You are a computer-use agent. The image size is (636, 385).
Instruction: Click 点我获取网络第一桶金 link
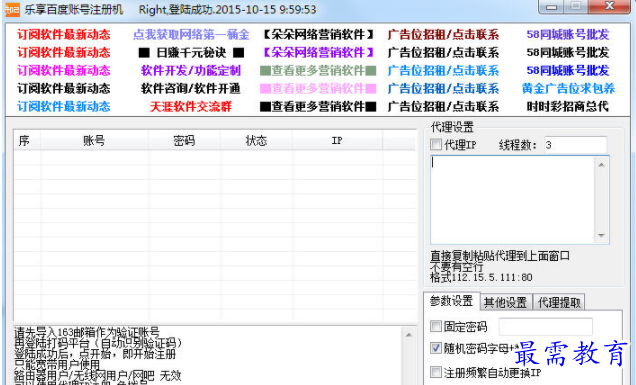tap(191, 34)
